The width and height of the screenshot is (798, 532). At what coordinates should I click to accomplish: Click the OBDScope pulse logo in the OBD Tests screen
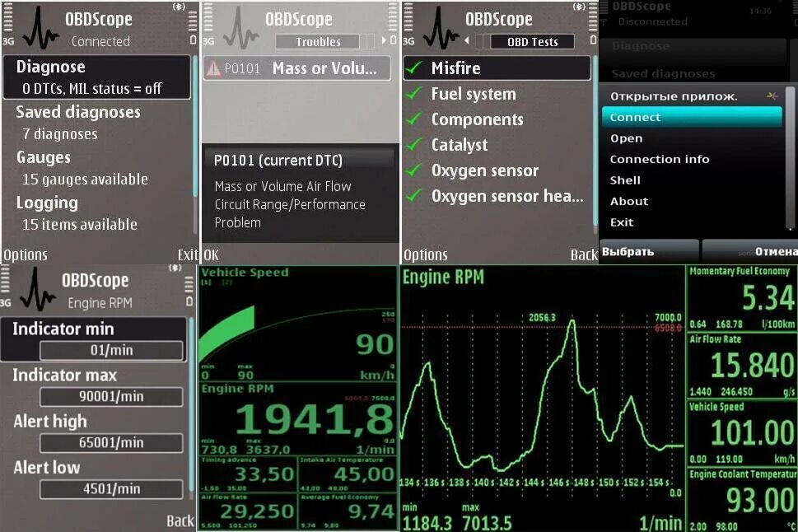click(x=441, y=29)
